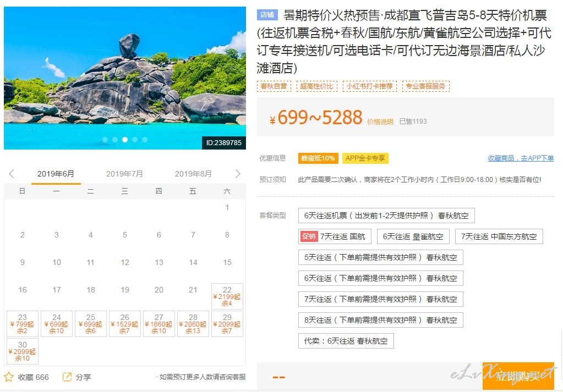Image resolution: width=563 pixels, height=392 pixels.
Task: Click the 如需预订更多人数请咨询客服 note
Action: click(202, 377)
